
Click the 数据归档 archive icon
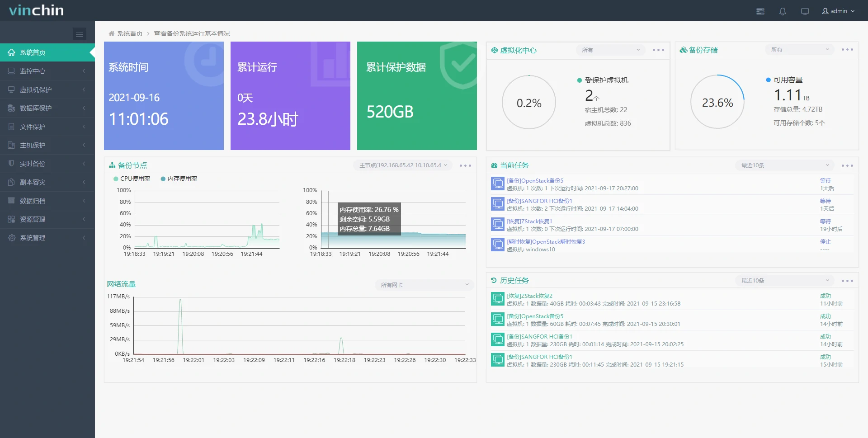point(11,200)
